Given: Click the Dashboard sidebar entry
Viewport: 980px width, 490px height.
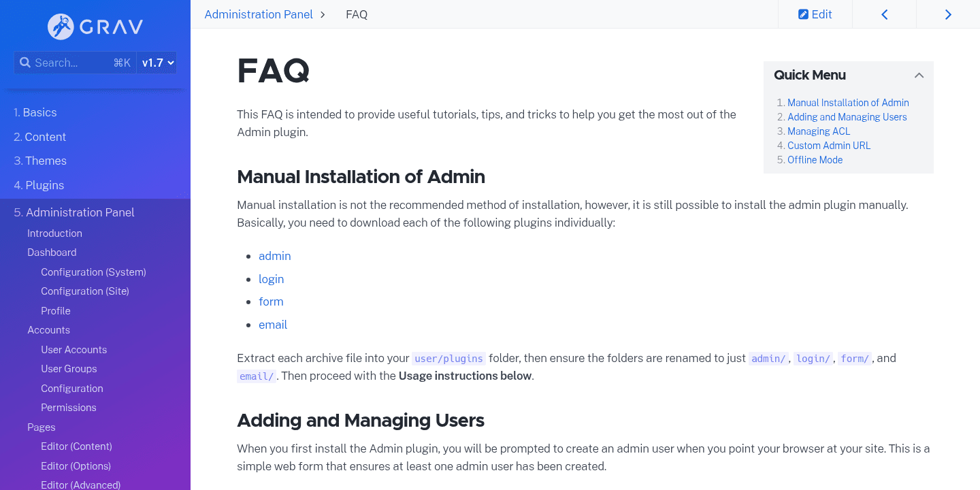Looking at the screenshot, I should pos(52,252).
